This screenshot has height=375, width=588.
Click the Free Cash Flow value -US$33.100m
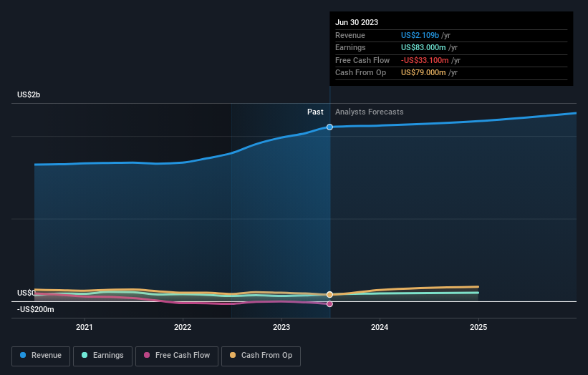pos(425,60)
